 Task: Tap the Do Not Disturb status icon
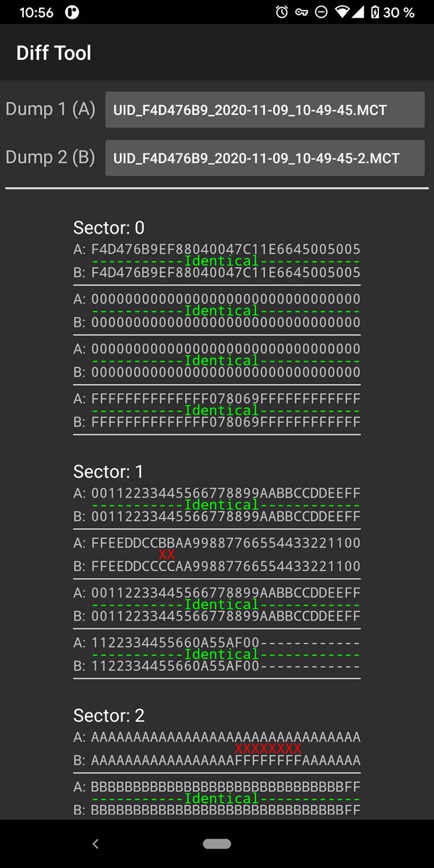point(321,12)
